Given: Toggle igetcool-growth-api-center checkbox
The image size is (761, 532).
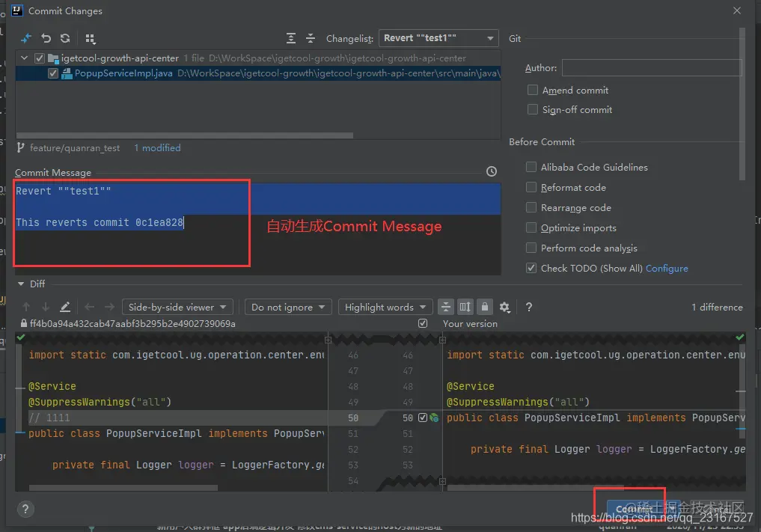Looking at the screenshot, I should click(x=40, y=58).
